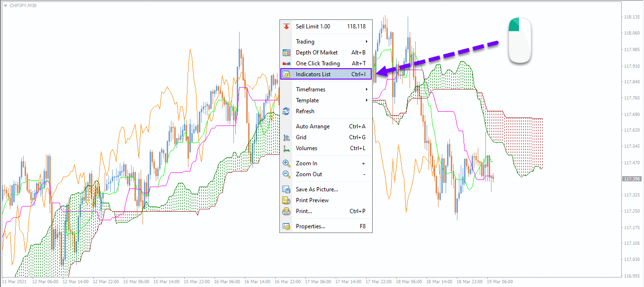Click the Zoom Out magnifier icon

pos(286,174)
